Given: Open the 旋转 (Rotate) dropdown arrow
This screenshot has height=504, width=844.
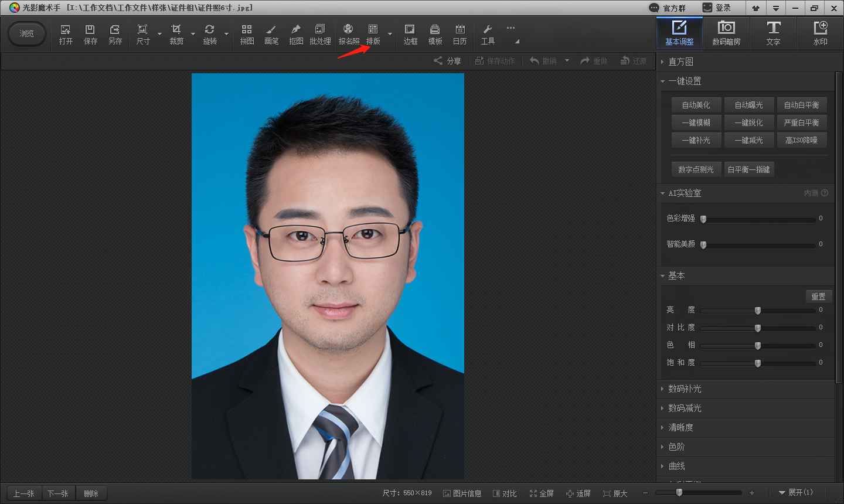Looking at the screenshot, I should coord(226,34).
